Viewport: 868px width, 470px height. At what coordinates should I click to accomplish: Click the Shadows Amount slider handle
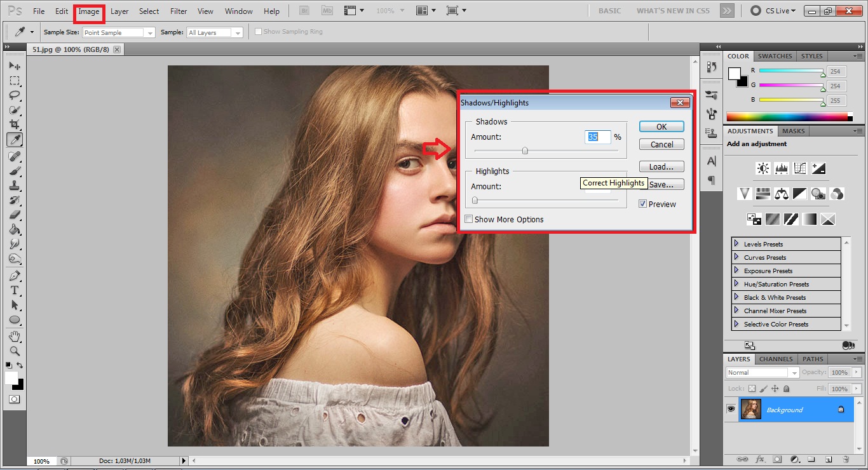point(525,151)
